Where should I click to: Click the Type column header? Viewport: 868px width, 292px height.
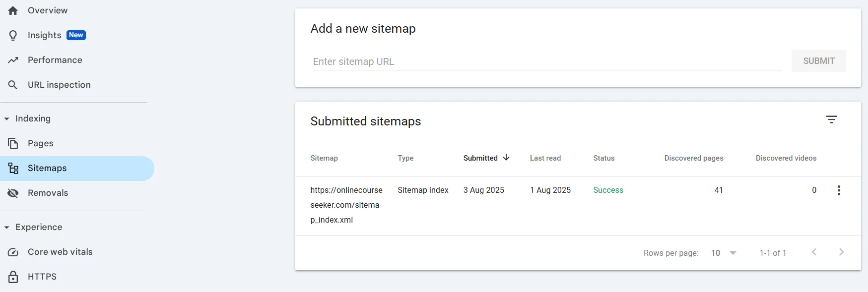(x=405, y=158)
